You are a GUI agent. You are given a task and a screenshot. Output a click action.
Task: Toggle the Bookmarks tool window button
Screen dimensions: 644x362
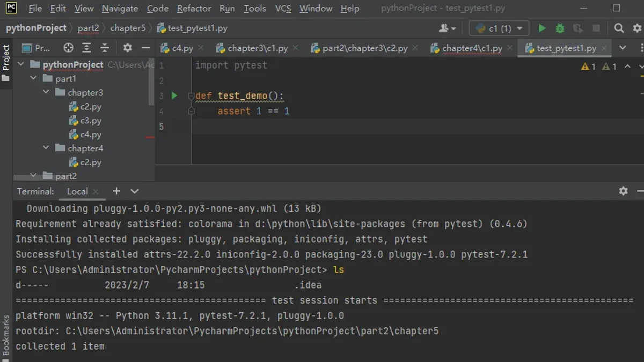(6, 337)
